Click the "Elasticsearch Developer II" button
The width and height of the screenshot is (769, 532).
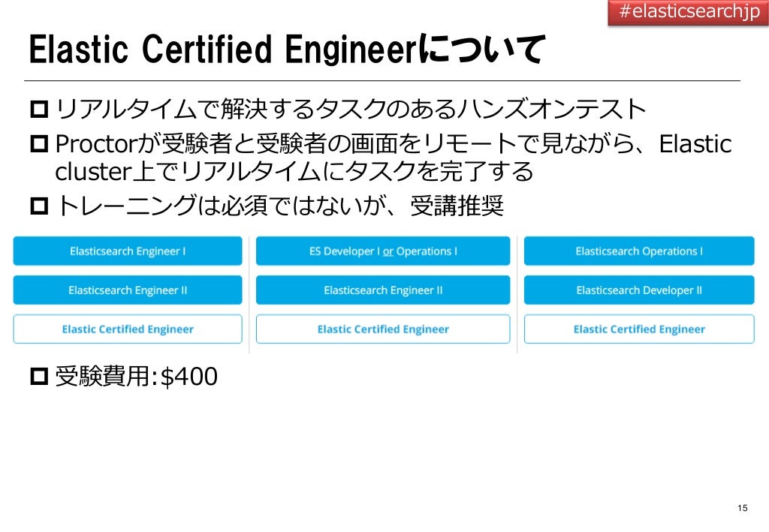tap(639, 290)
